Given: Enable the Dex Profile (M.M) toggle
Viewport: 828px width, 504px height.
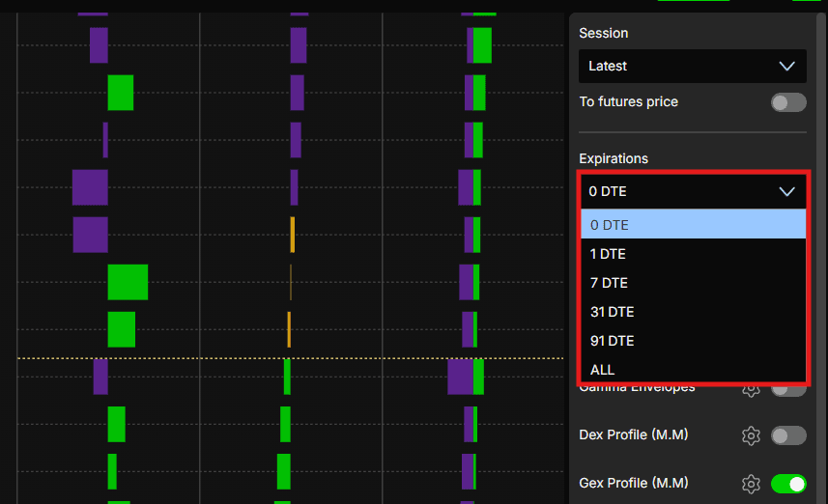Looking at the screenshot, I should (x=788, y=435).
